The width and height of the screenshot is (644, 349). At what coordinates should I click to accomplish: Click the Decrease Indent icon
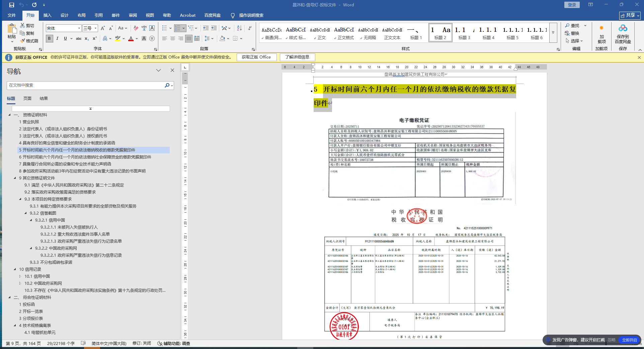click(x=206, y=28)
